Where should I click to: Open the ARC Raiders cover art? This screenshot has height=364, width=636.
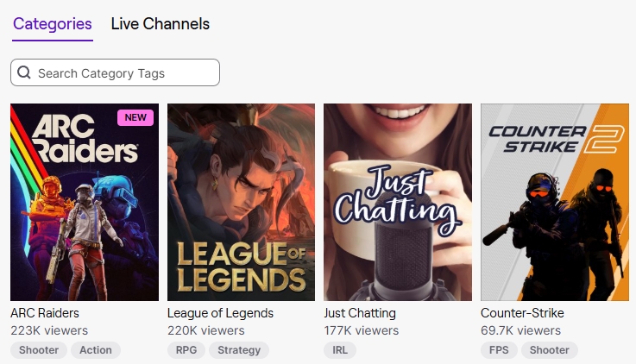(85, 202)
